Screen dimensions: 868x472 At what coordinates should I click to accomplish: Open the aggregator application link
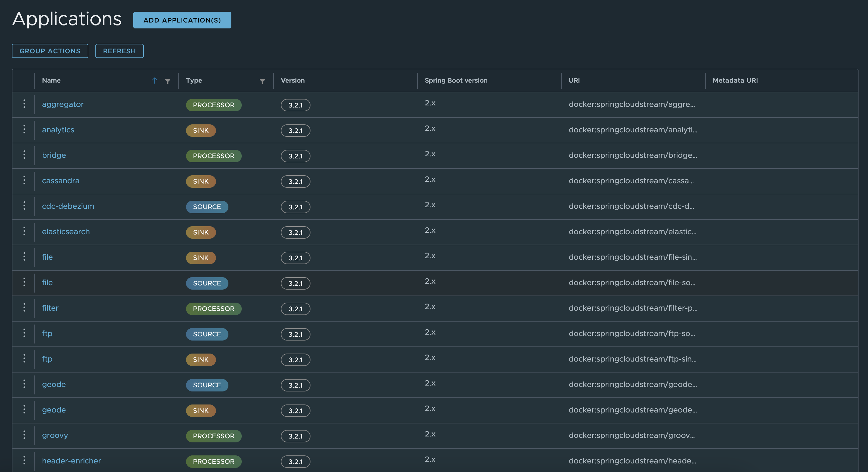point(63,105)
